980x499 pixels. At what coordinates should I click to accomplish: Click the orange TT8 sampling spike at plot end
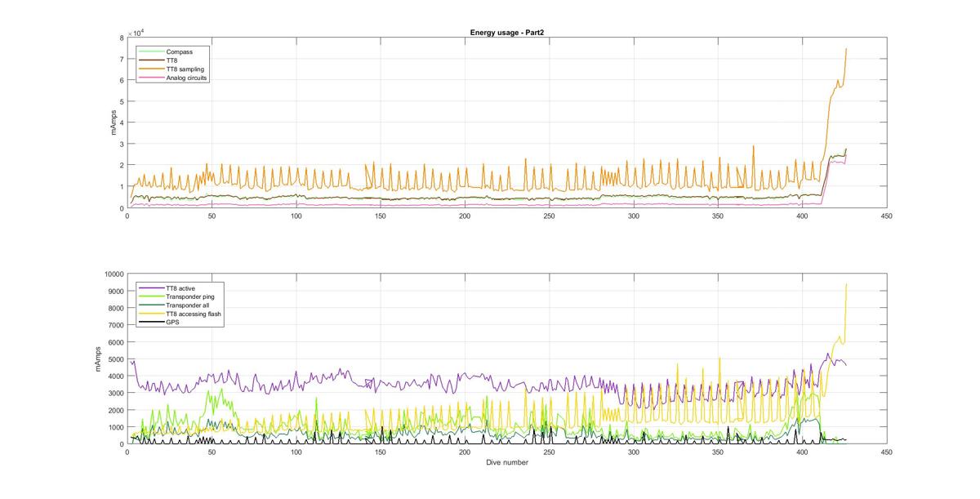click(845, 50)
